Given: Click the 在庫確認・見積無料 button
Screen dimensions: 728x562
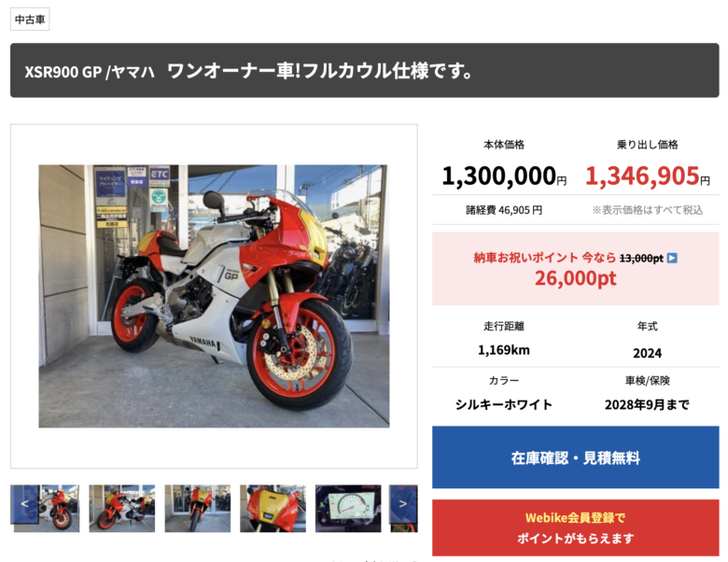Looking at the screenshot, I should [x=576, y=457].
